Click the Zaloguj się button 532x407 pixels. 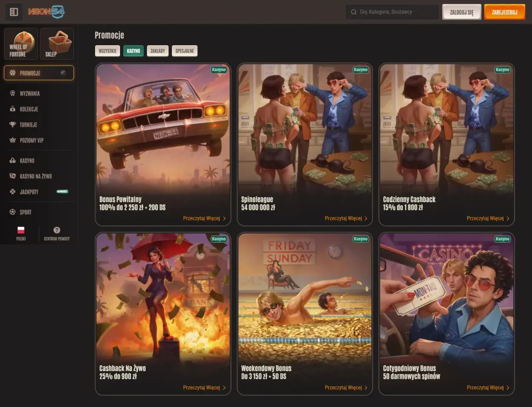click(461, 12)
